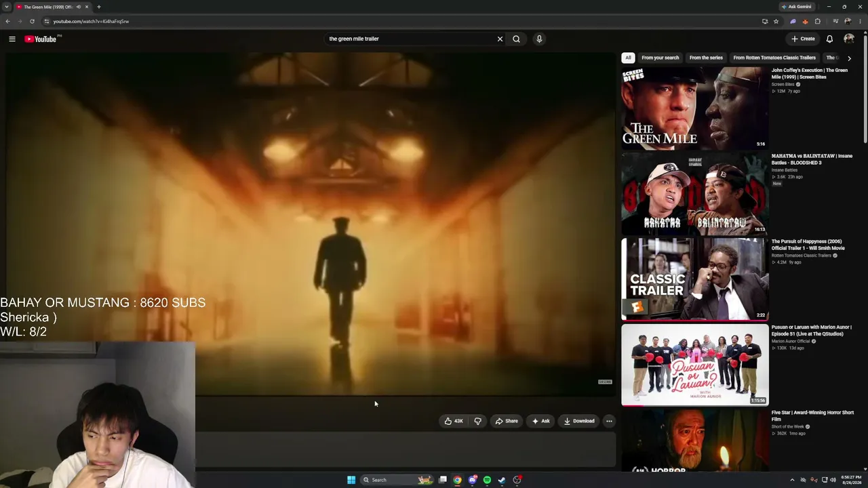Show more filter chips with right arrow
Screen dimensions: 868x488
[849, 58]
